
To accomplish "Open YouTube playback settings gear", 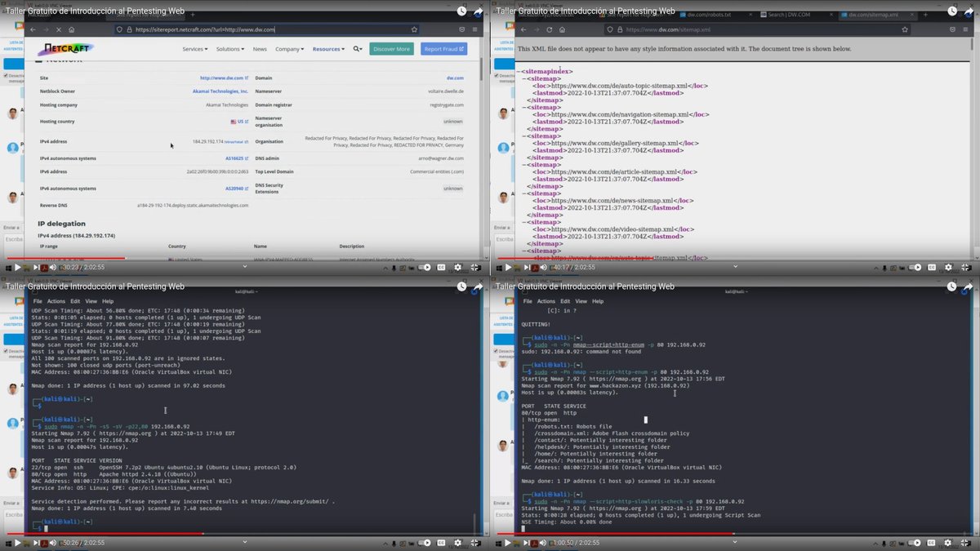I will (x=947, y=543).
